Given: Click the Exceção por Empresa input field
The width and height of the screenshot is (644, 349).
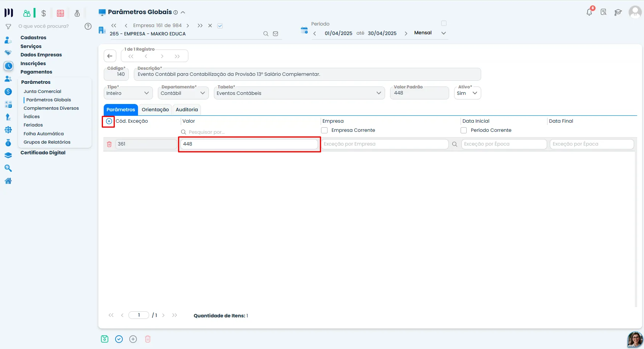Looking at the screenshot, I should point(385,144).
